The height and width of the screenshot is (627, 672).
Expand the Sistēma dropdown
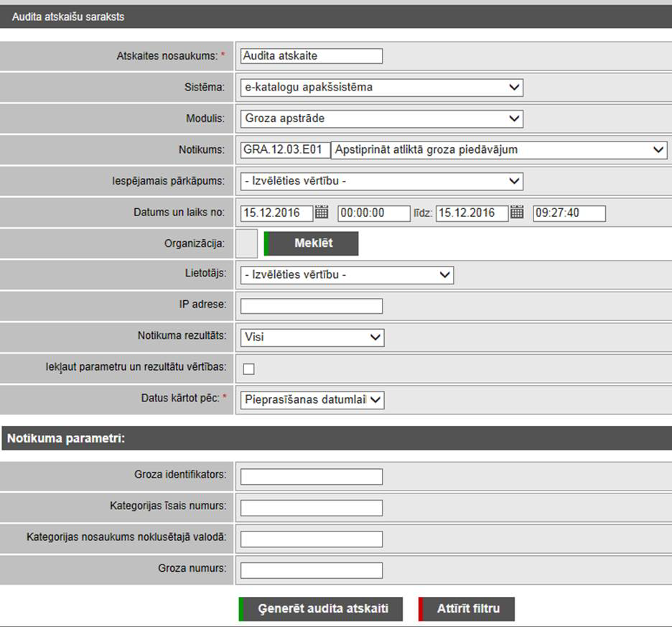click(x=381, y=88)
